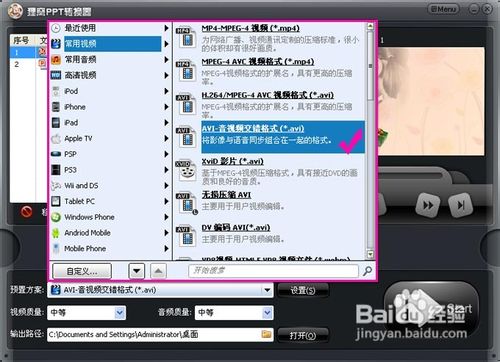The image size is (500, 362).
Task: Click the Open (打开) button
Action: coord(303,335)
